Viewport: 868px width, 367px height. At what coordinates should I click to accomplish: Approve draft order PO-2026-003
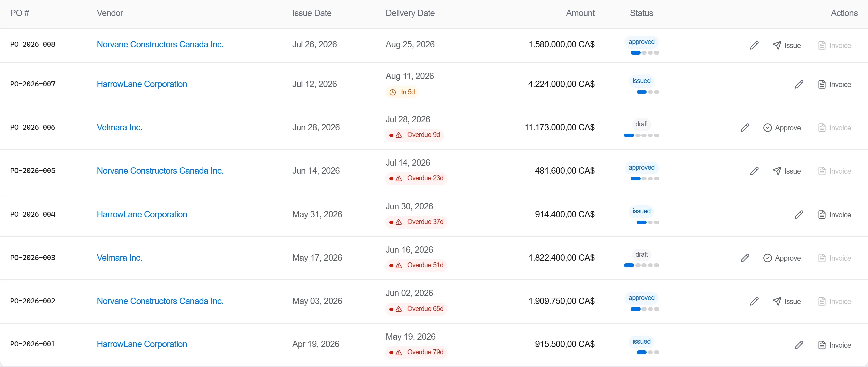point(782,258)
